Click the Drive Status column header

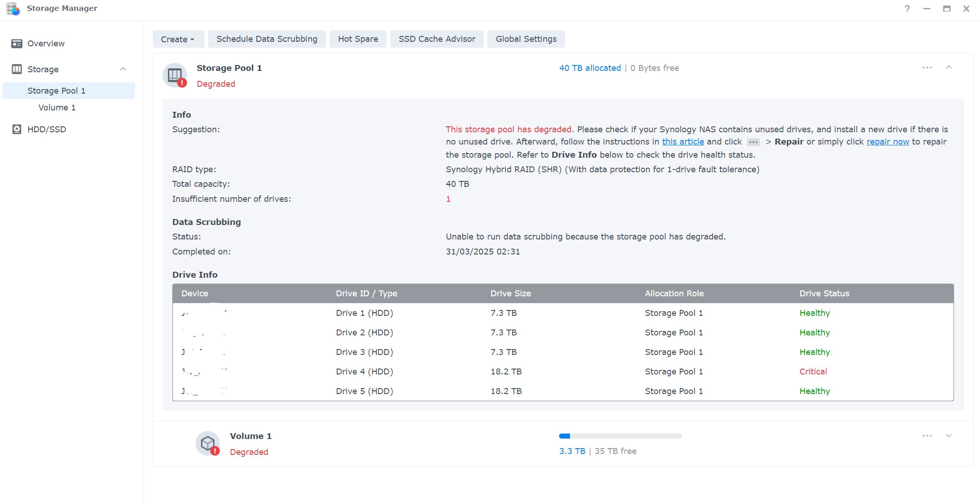[824, 294]
